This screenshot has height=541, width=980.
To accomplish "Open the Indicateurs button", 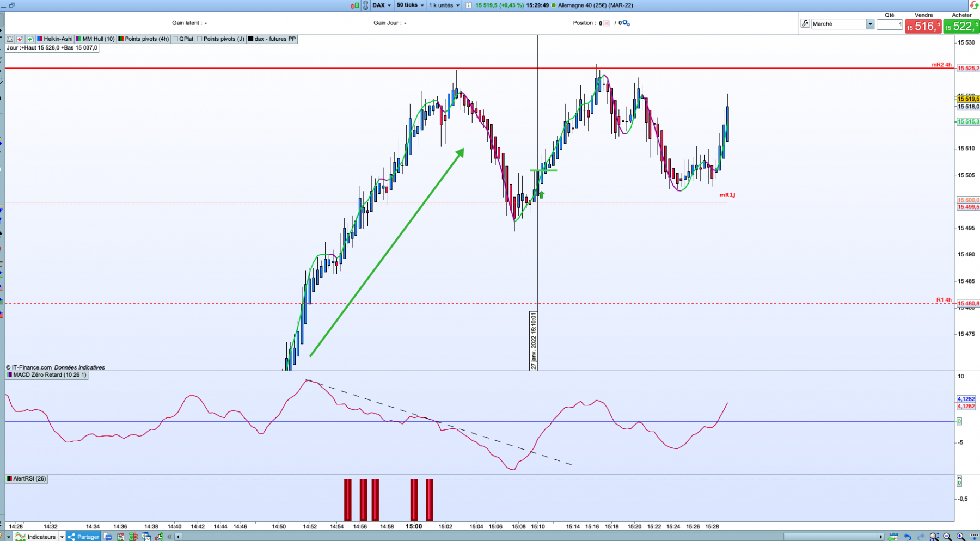I will [36, 537].
